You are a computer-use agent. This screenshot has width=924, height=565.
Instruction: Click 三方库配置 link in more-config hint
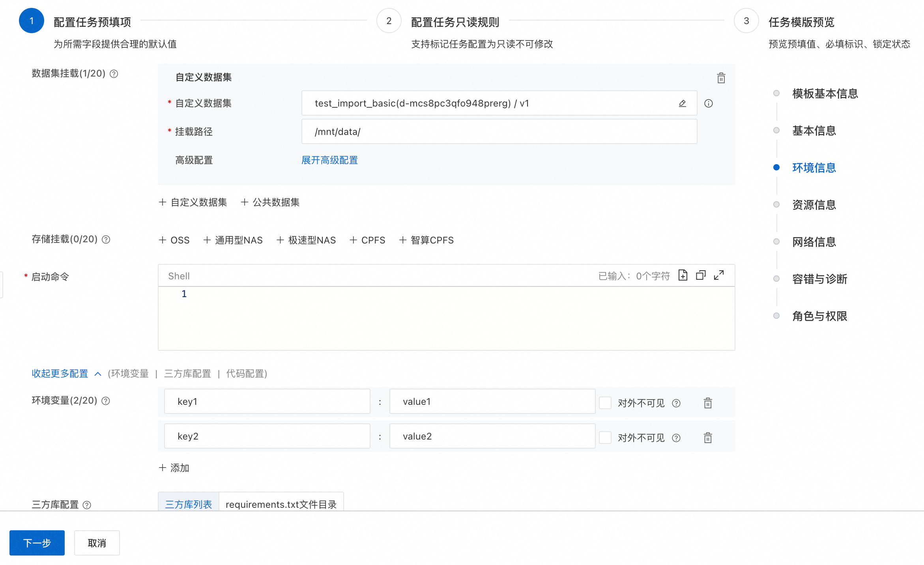click(187, 373)
